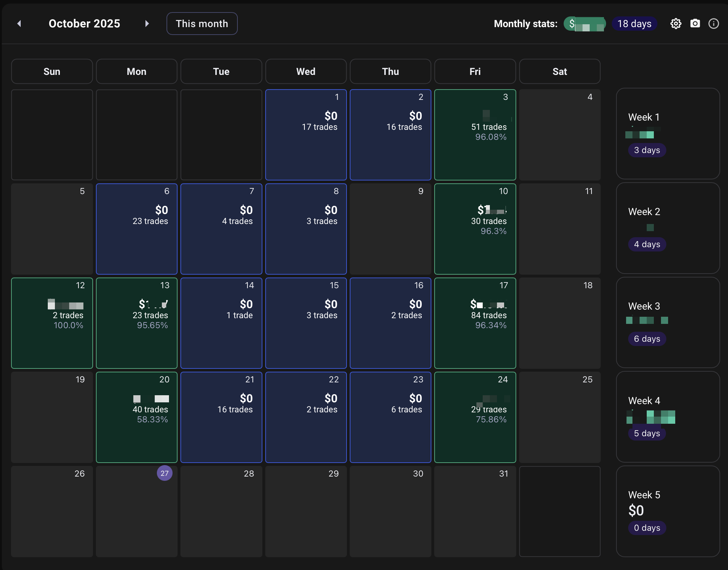The height and width of the screenshot is (570, 728).
Task: Click the camera screenshot icon
Action: tap(695, 24)
